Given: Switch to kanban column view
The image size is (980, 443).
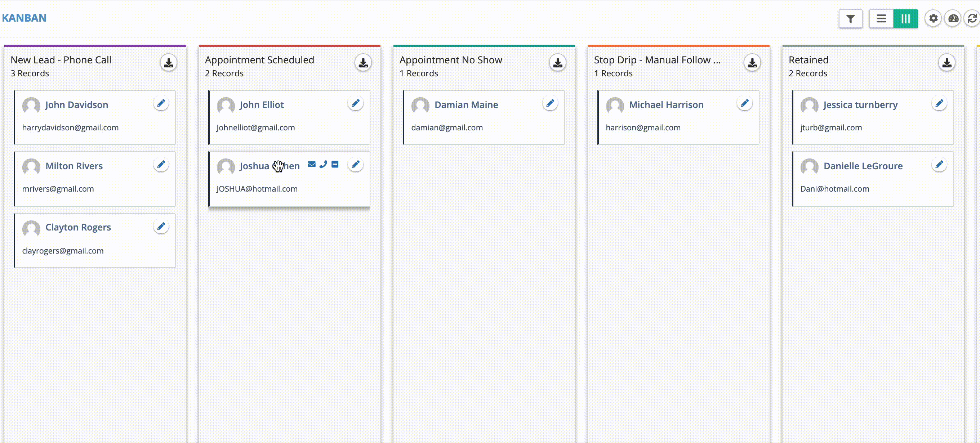Looking at the screenshot, I should pos(905,19).
